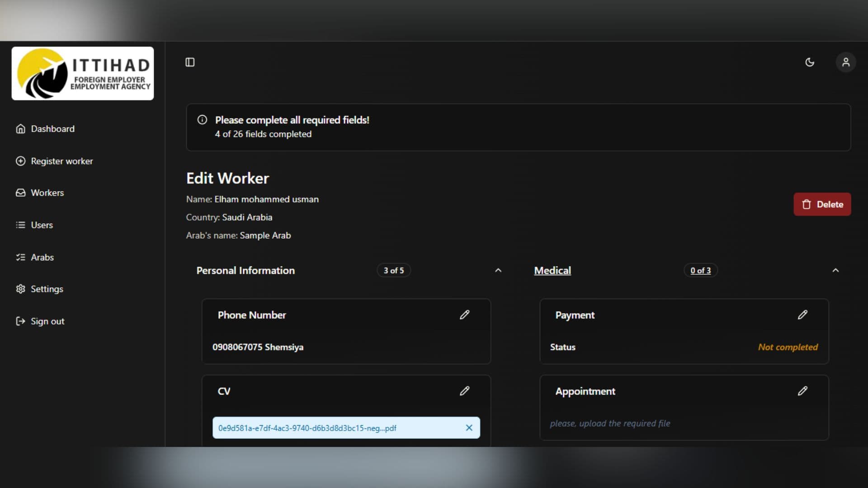The image size is (868, 488).
Task: Edit the Appointment card
Action: pos(802,391)
